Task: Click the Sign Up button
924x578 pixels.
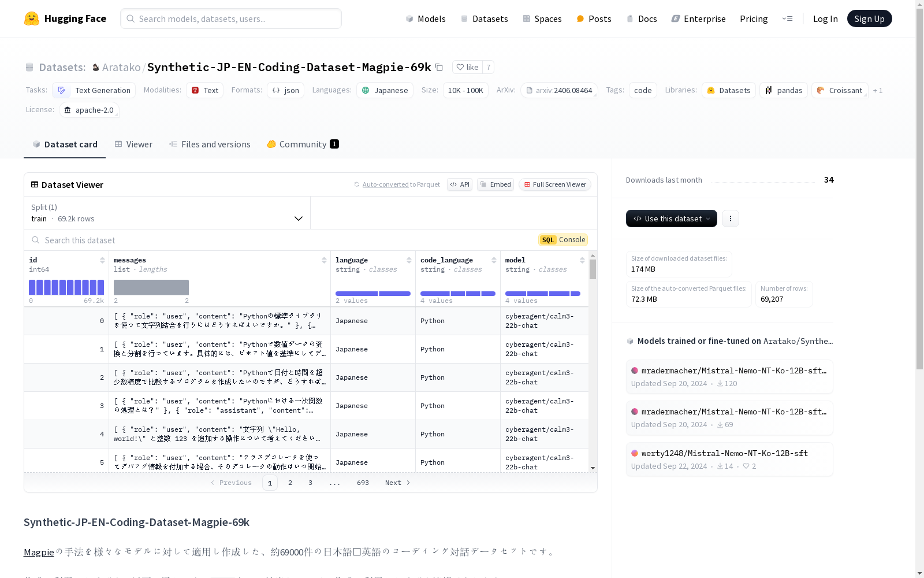Action: coord(869,18)
